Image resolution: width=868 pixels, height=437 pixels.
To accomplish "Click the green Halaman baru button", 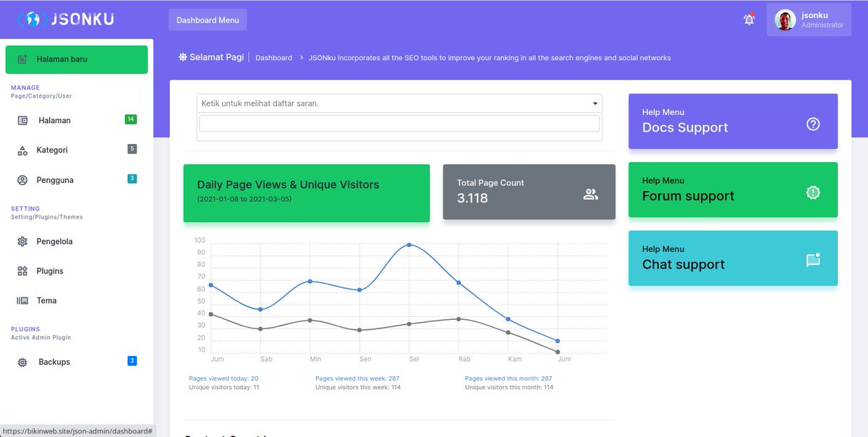I will pyautogui.click(x=77, y=59).
